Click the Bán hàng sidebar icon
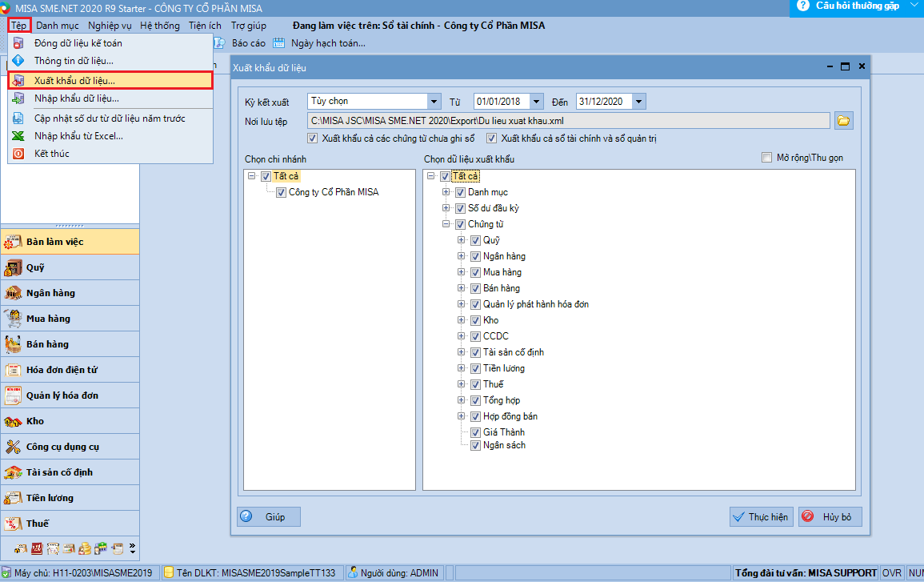The height and width of the screenshot is (582, 924). click(13, 343)
